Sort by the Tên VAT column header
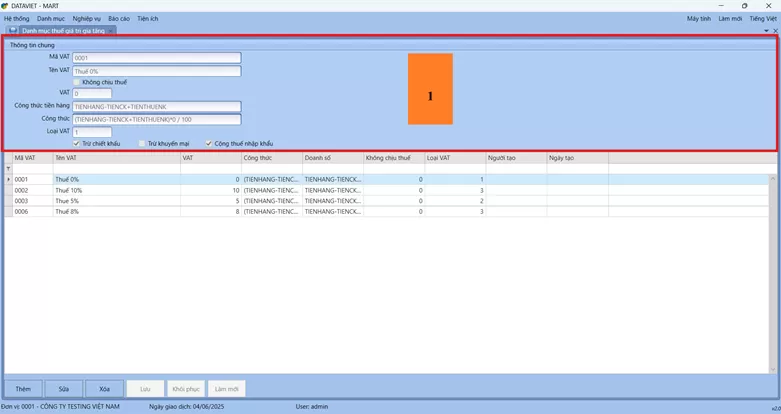Viewport: 781px width, 414px height. [117, 158]
